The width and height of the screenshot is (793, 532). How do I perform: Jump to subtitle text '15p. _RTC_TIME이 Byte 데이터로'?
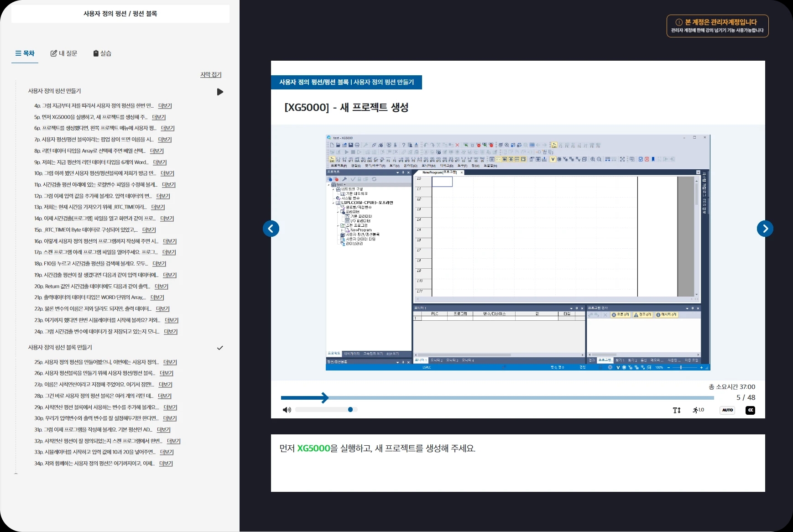pyautogui.click(x=86, y=230)
